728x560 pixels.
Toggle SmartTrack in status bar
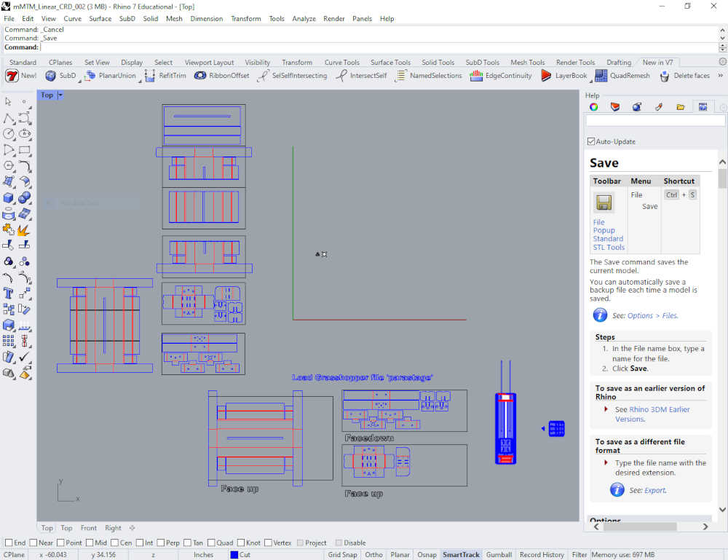coord(461,554)
